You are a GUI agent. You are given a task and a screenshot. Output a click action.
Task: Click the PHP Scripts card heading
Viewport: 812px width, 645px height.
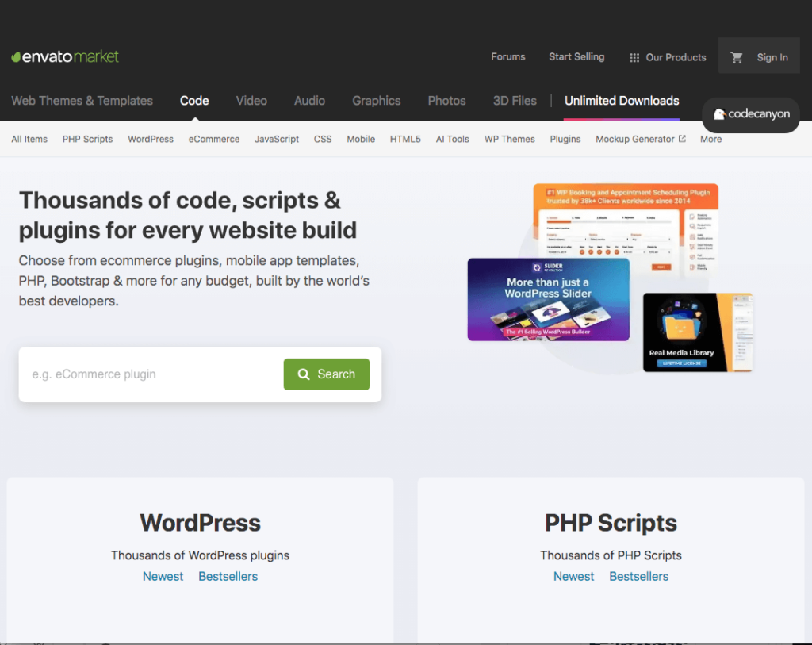[611, 522]
